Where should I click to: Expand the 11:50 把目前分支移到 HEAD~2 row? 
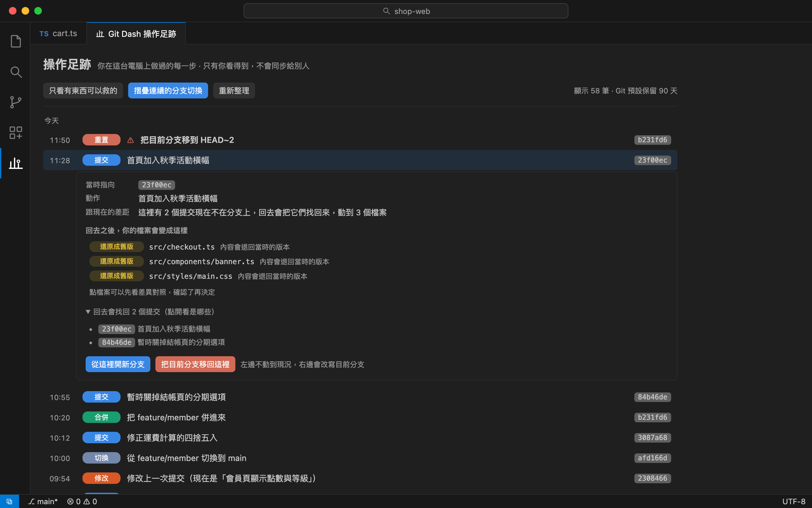coord(360,140)
